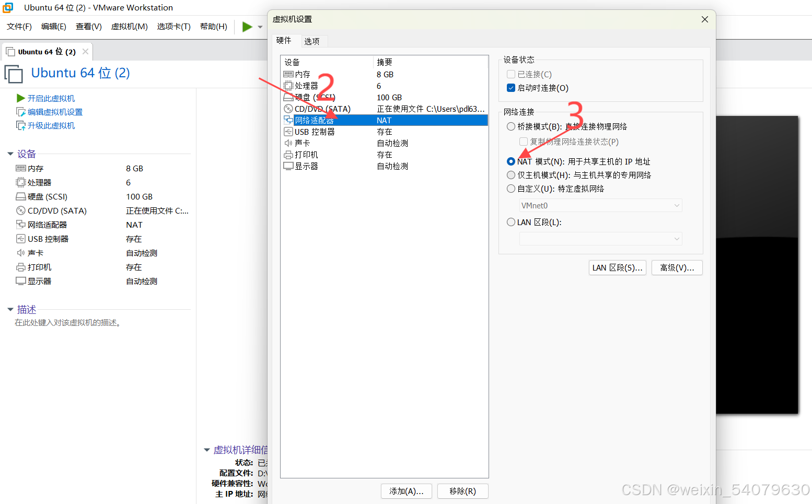Close the 虚拟机设置 dialog
The width and height of the screenshot is (812, 504).
[x=705, y=19]
